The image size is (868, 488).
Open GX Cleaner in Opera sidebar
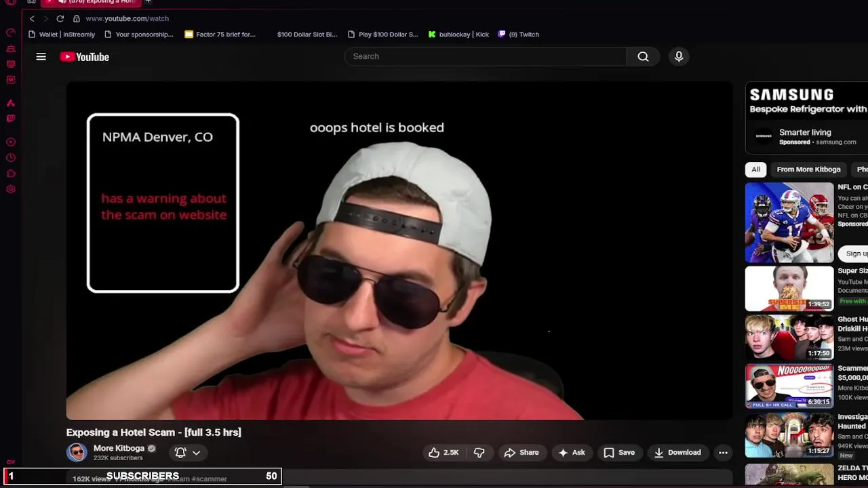pos(11,49)
